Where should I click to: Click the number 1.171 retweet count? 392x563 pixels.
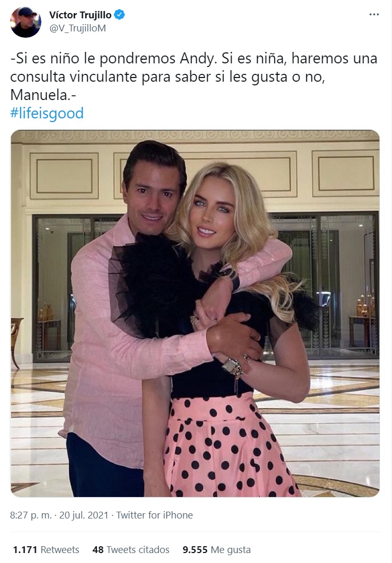coord(25,550)
